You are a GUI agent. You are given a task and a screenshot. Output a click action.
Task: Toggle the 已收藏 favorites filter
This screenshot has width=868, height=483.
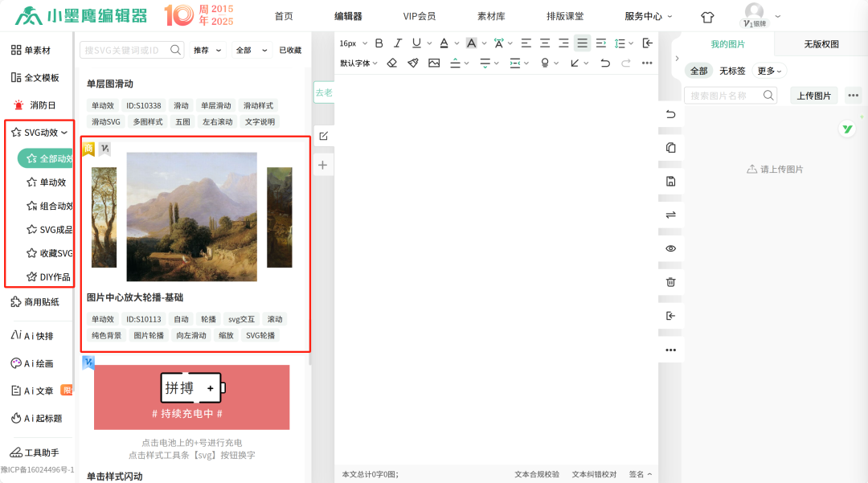(290, 51)
